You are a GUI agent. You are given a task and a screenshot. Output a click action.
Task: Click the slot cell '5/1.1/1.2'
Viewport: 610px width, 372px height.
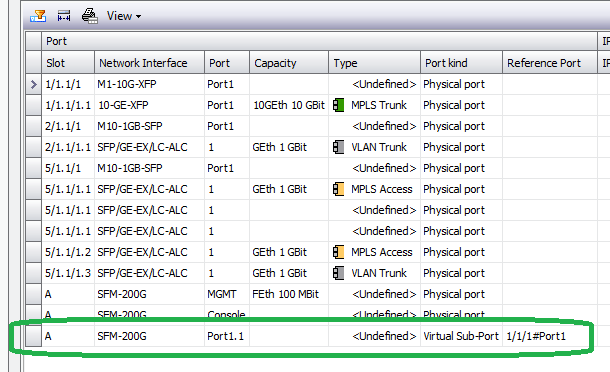(68, 252)
